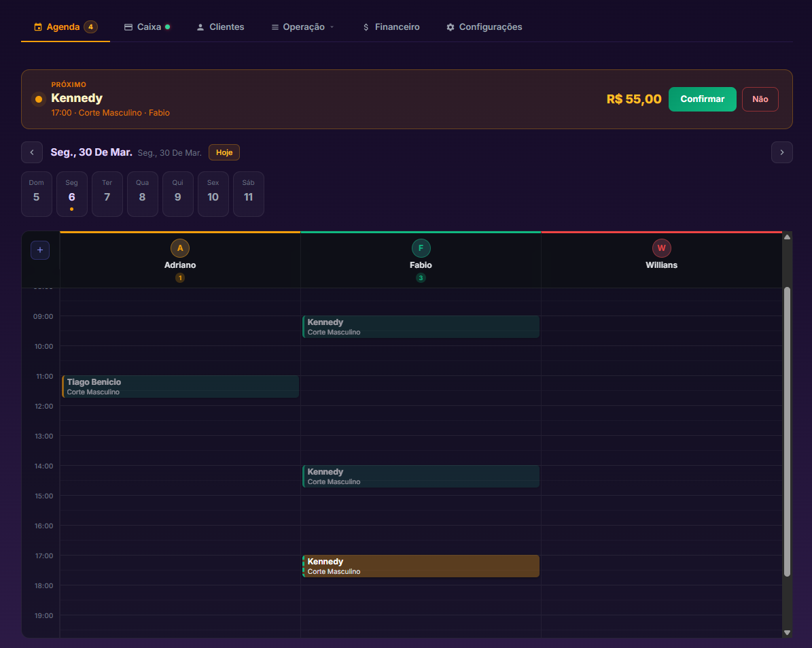The height and width of the screenshot is (648, 812).
Task: Decline with the Não button
Action: (760, 99)
